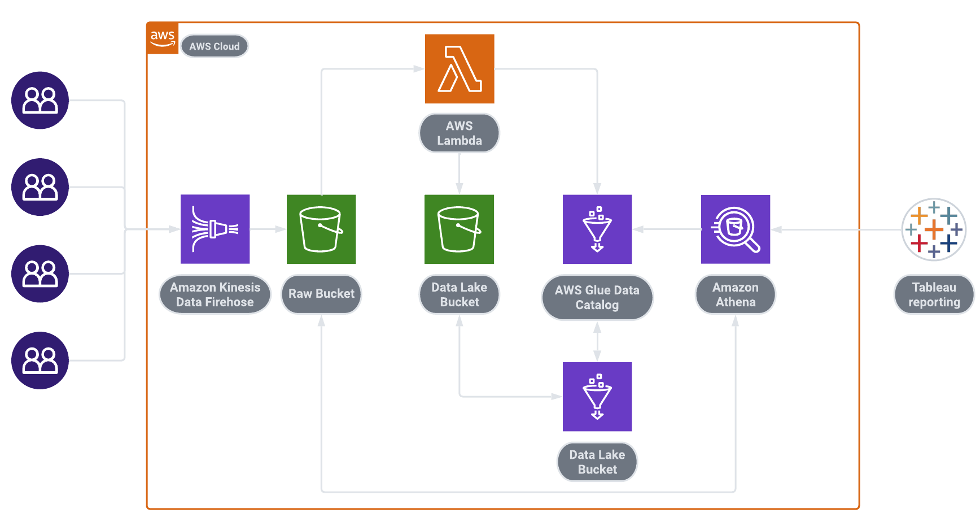Click the Amazon Kinesis Data Firehose icon
Screen dimensions: 980x530
click(215, 229)
